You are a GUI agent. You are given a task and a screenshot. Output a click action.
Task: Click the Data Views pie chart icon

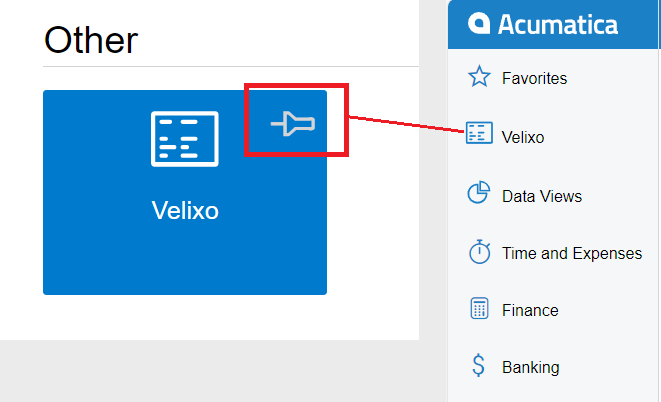coord(479,192)
